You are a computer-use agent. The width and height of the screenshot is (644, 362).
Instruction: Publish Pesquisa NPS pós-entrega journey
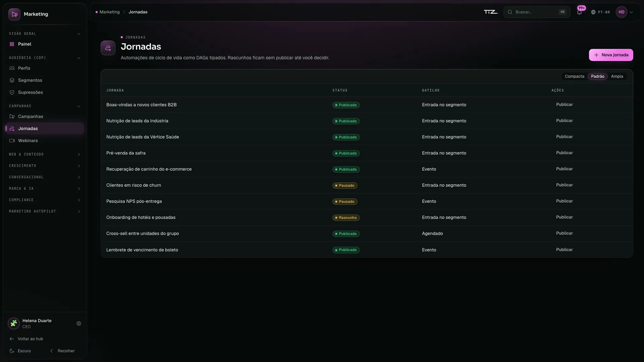tap(564, 201)
